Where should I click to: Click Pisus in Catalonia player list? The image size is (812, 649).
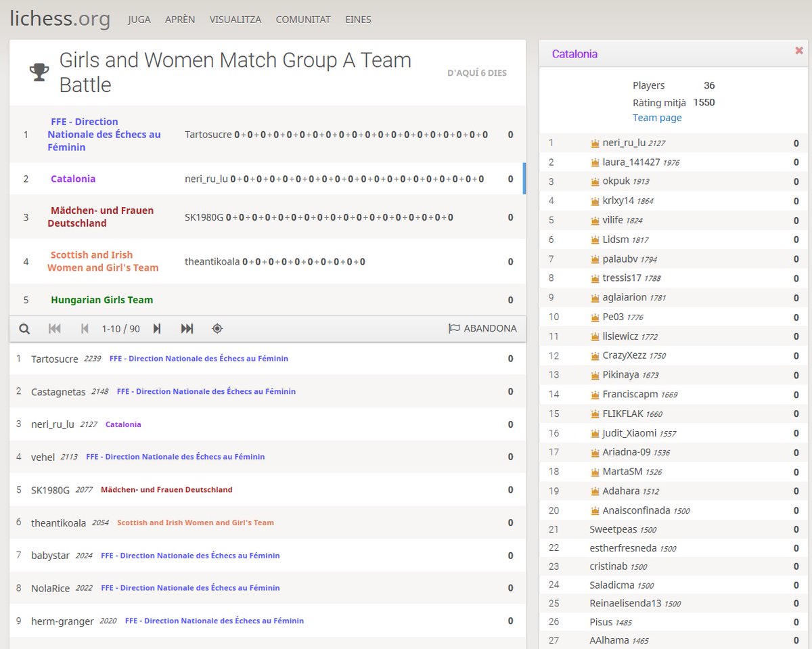pos(601,622)
